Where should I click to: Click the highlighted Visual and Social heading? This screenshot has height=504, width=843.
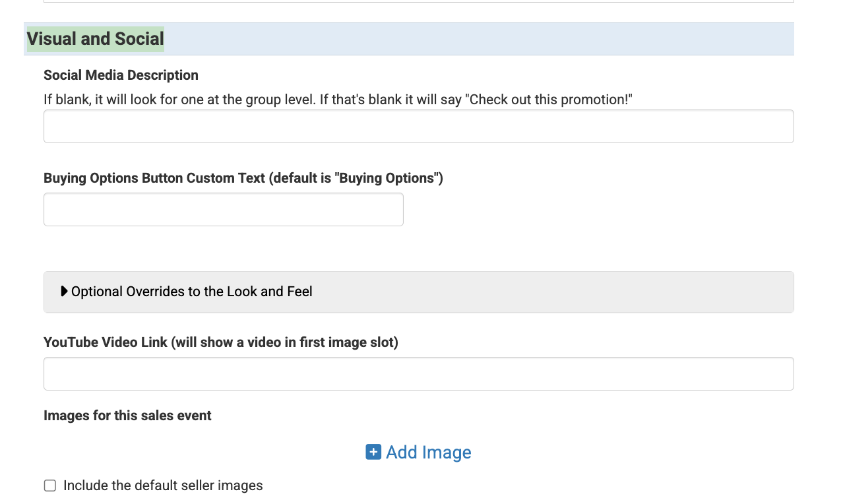click(96, 39)
